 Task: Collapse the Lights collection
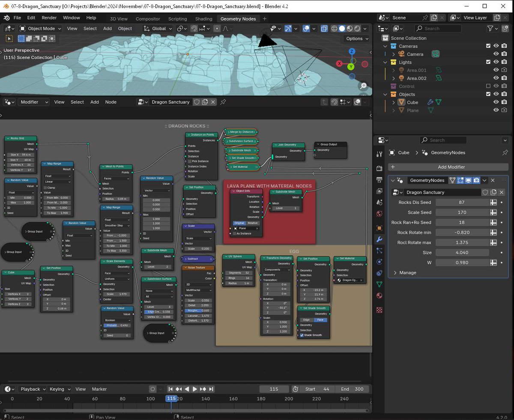[385, 62]
